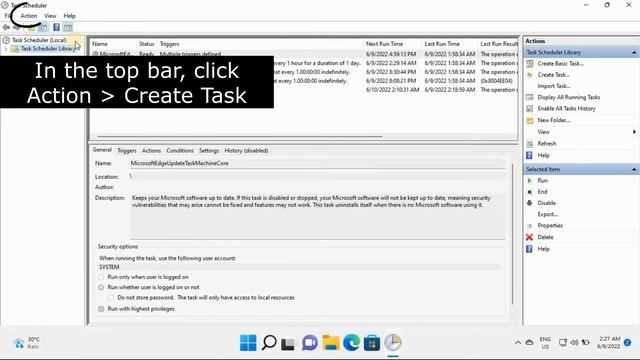The image size is (640, 360).
Task: Sort by the Status column header
Action: pyautogui.click(x=147, y=44)
